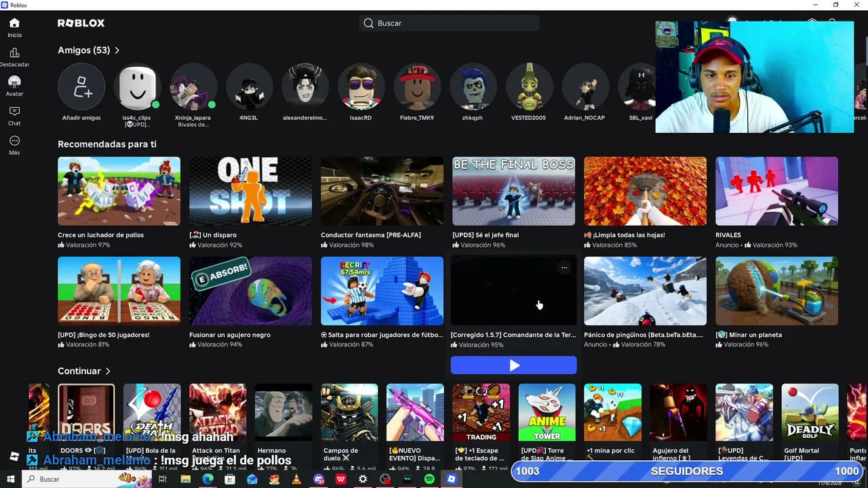Open +1 mina por clic thumbnail
The height and width of the screenshot is (488, 868).
pyautogui.click(x=613, y=413)
